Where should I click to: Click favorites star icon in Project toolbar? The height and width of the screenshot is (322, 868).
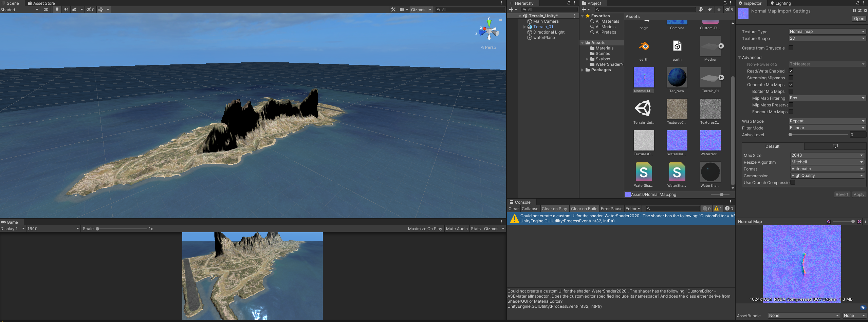coord(719,9)
